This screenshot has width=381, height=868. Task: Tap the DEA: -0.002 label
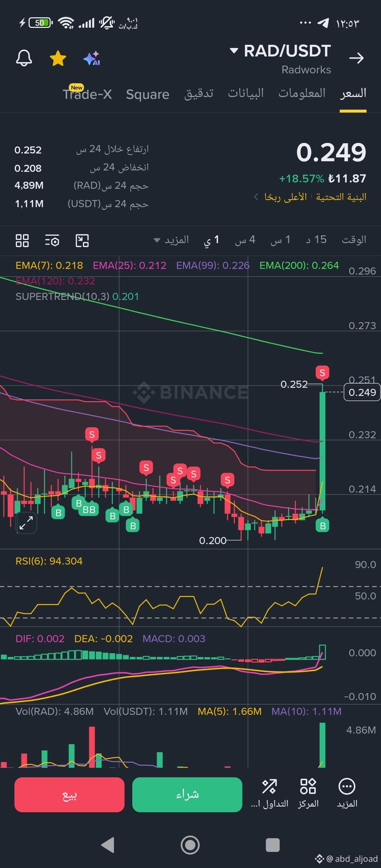coord(103,639)
